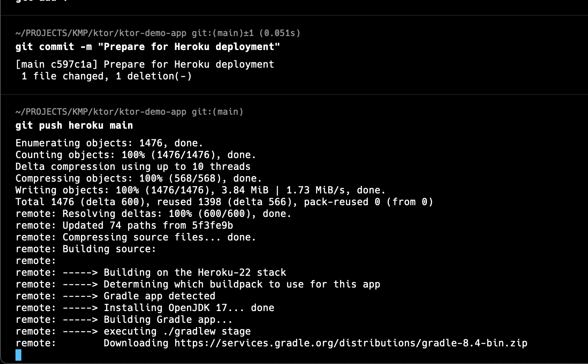Click the 'Compressing source files... done.' line
Image resolution: width=588 pixels, height=364 pixels.
[136, 237]
